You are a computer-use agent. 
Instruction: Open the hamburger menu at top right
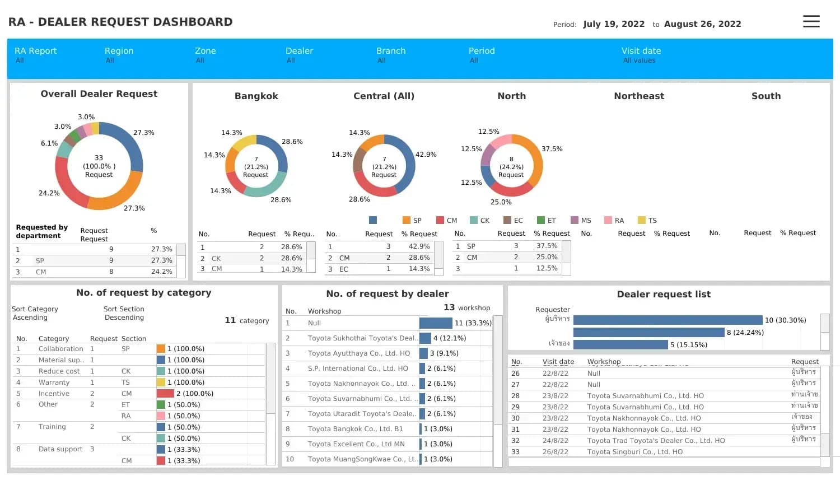[x=811, y=21]
